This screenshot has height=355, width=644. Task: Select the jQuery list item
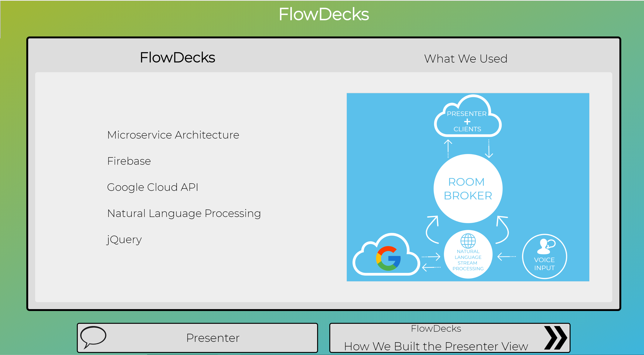coord(124,240)
